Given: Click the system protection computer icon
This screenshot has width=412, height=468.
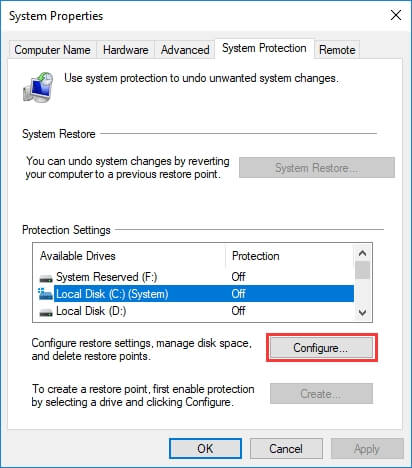Looking at the screenshot, I should [x=38, y=87].
